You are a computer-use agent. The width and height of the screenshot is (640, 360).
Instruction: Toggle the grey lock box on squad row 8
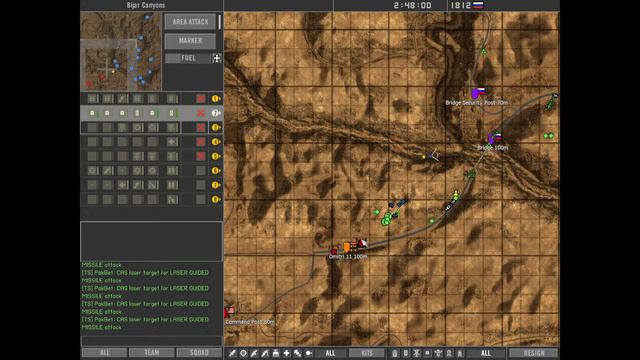[200, 200]
